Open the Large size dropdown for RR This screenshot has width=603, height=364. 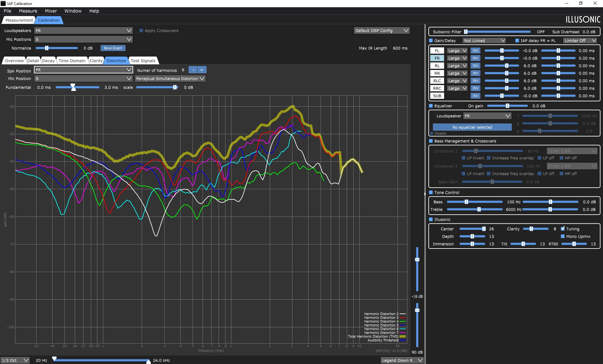[457, 73]
